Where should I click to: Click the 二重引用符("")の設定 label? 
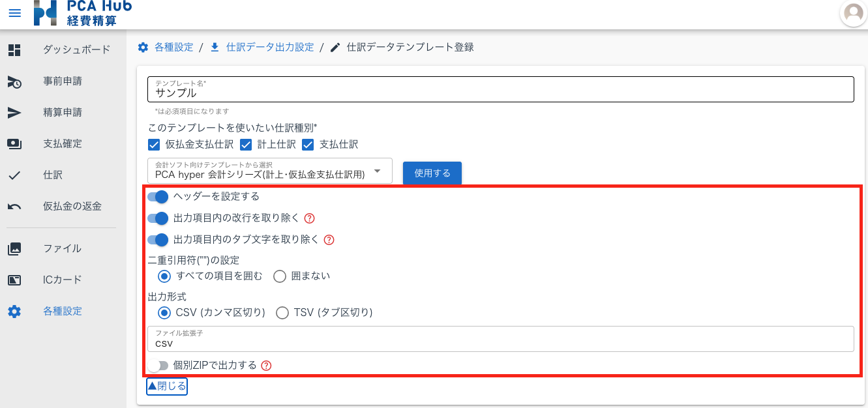point(194,260)
